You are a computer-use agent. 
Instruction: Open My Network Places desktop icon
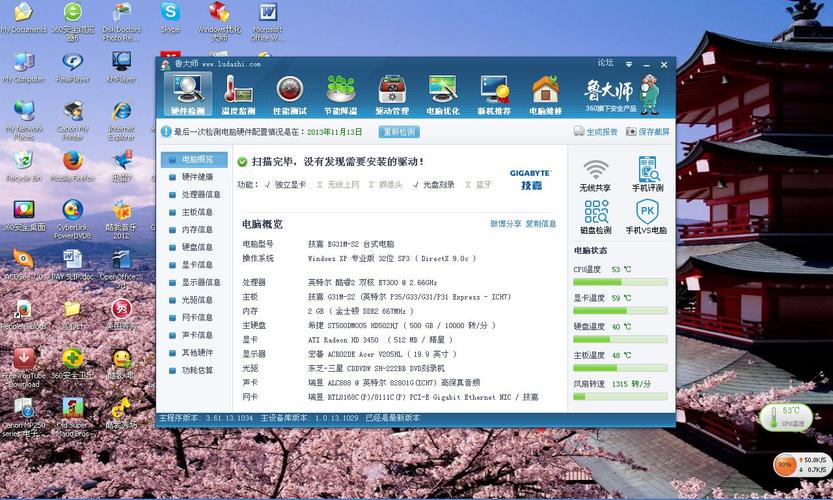[24, 121]
